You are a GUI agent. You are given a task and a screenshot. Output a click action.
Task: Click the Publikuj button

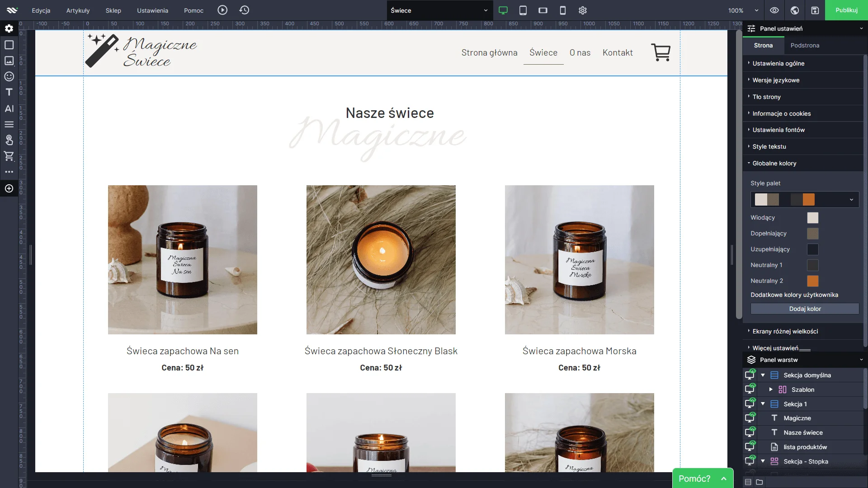click(846, 10)
